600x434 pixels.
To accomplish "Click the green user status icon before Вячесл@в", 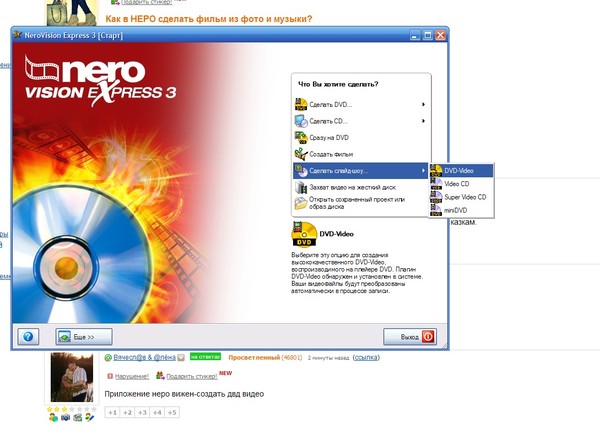I will [108, 357].
